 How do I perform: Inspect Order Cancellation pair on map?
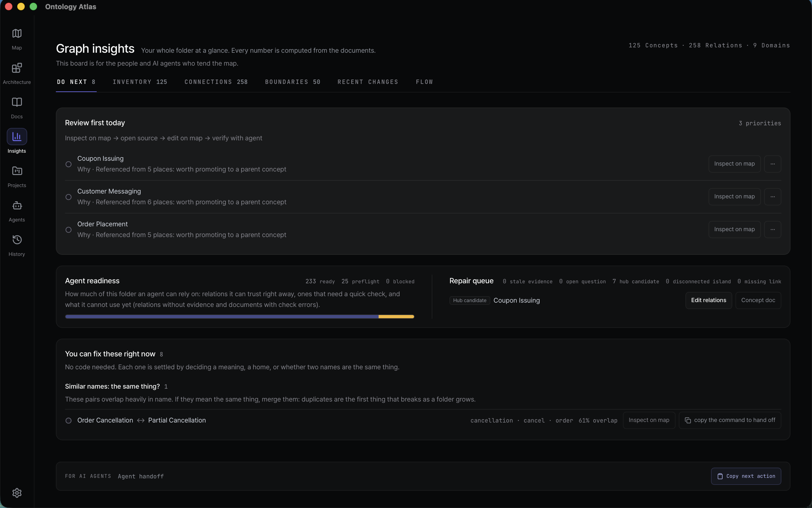tap(648, 420)
